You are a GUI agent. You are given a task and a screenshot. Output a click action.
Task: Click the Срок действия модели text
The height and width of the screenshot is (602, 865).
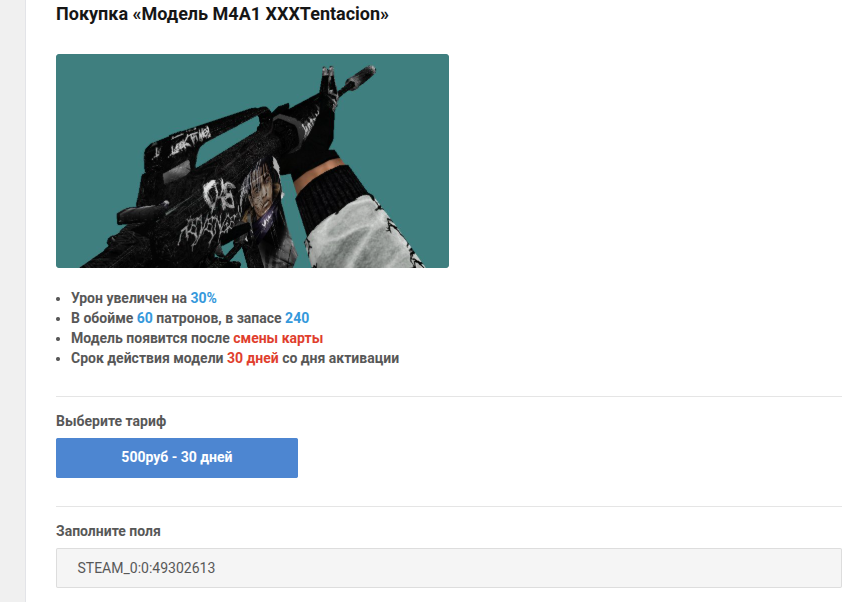point(147,358)
